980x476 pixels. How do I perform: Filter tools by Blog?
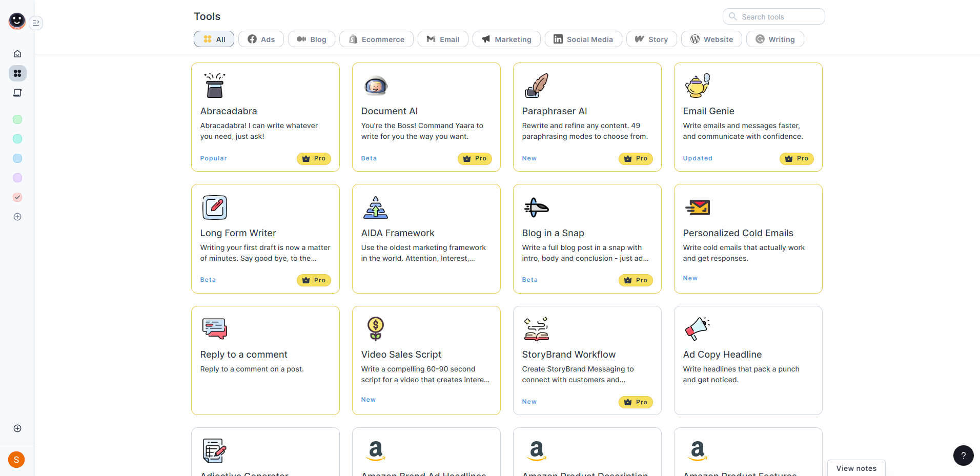(312, 39)
